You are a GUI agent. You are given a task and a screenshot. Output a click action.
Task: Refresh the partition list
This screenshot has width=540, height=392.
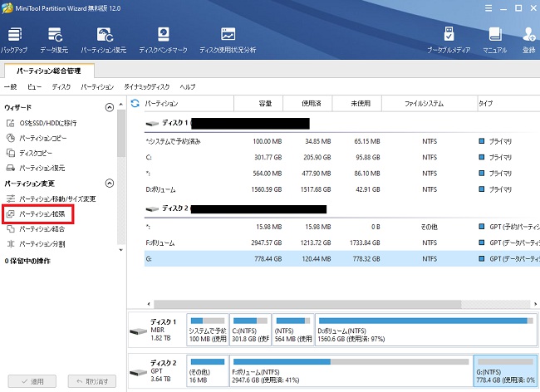tap(135, 103)
